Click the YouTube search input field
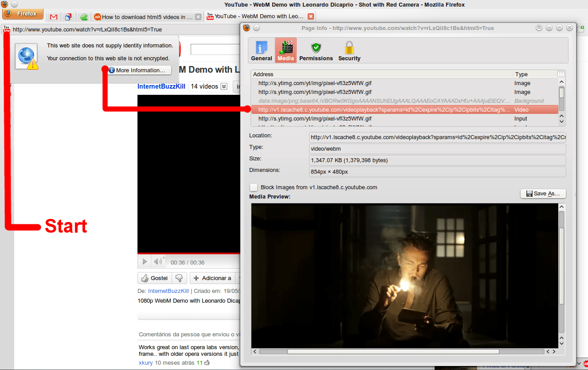Viewport: 588px width, 370px height. 216,49
